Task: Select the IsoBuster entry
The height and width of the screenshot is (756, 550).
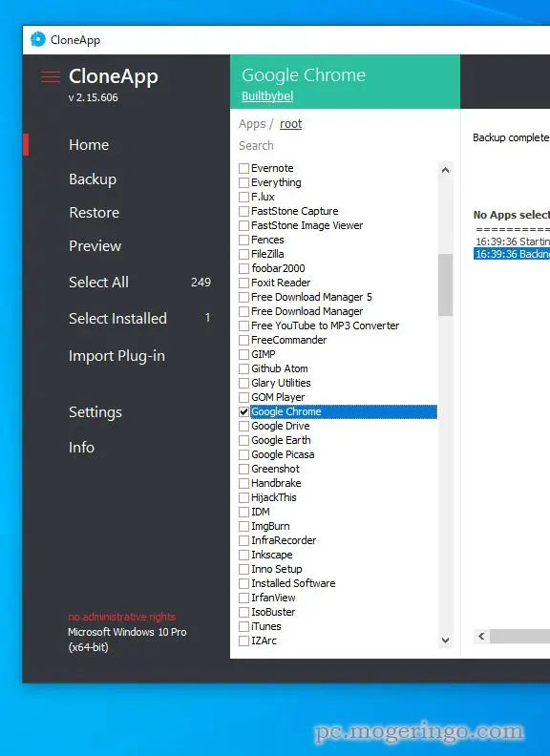Action: coord(273,612)
